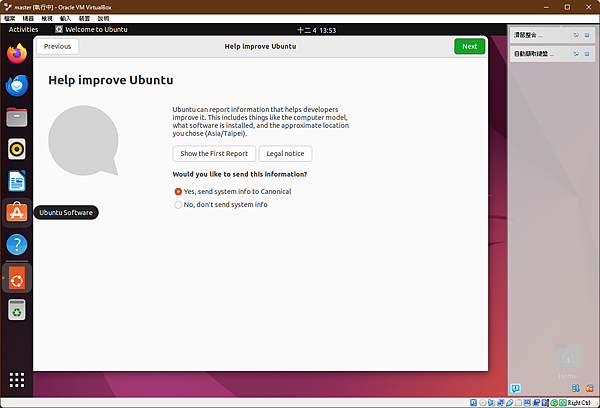Screen dimensions: 600x408
Task: Dismiss the 滑鼠整合 notification with blue square
Action: point(587,35)
